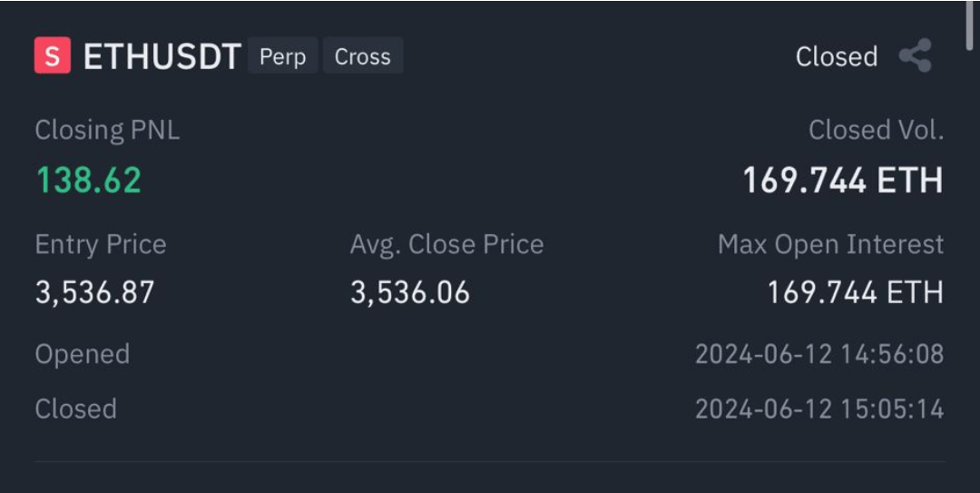Click the Opened row label
The width and height of the screenshot is (980, 493).
coord(83,354)
